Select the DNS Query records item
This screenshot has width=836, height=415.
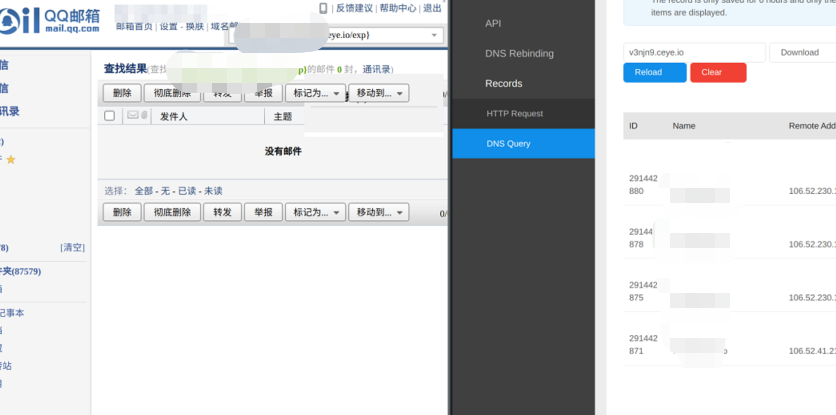(523, 143)
